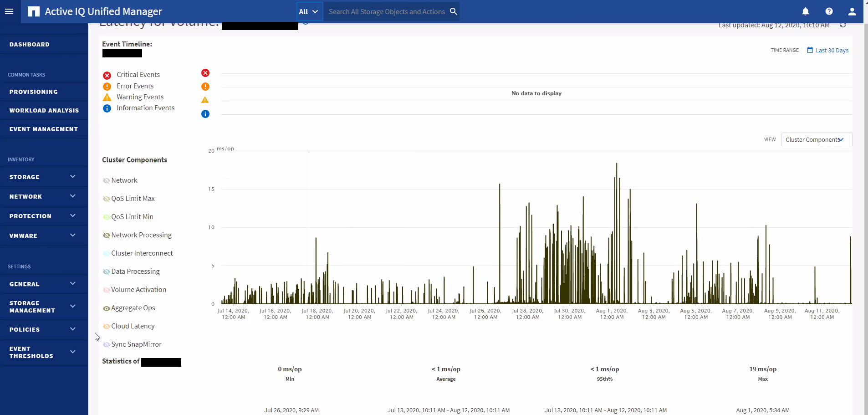Focus the Search All Storage Objects field
The image size is (868, 415).
[387, 11]
